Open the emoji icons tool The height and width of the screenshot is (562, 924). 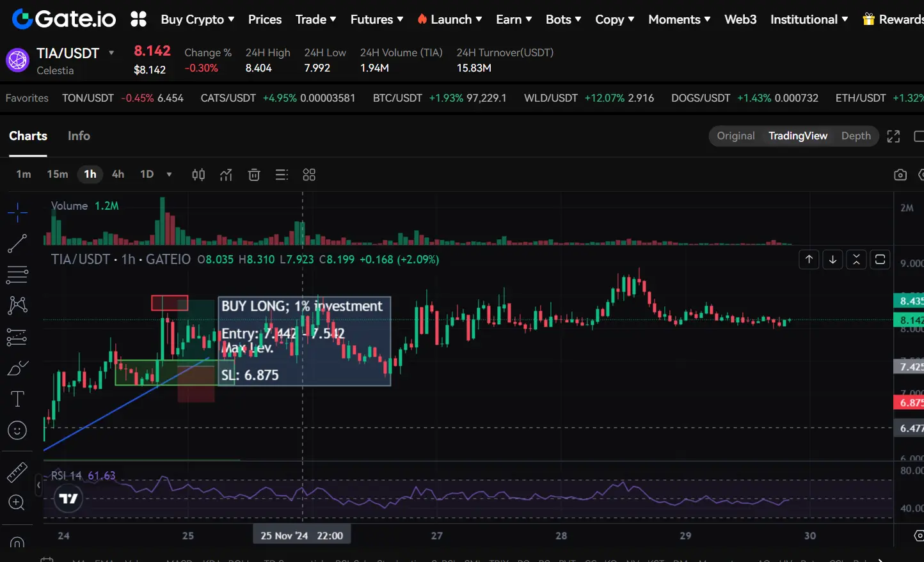pyautogui.click(x=17, y=430)
